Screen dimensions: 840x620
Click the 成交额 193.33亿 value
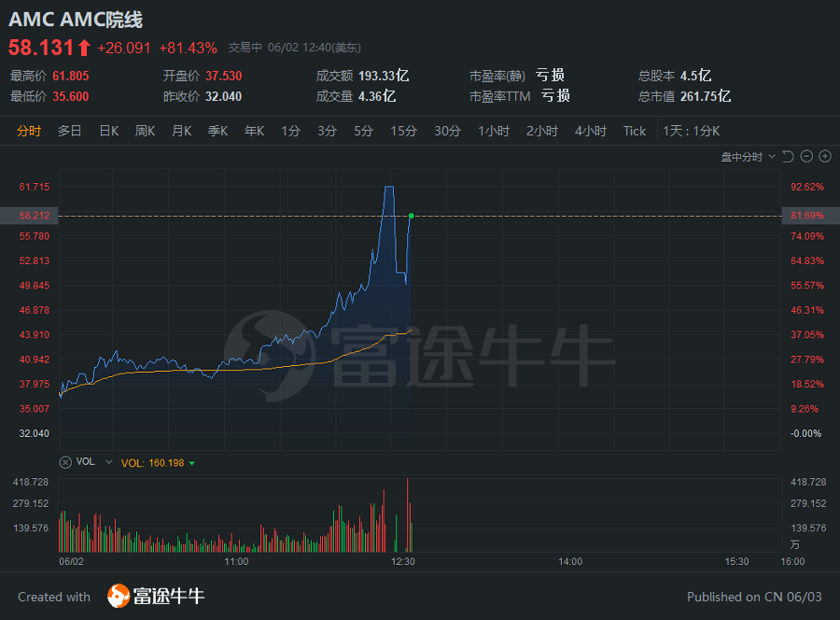click(x=384, y=76)
